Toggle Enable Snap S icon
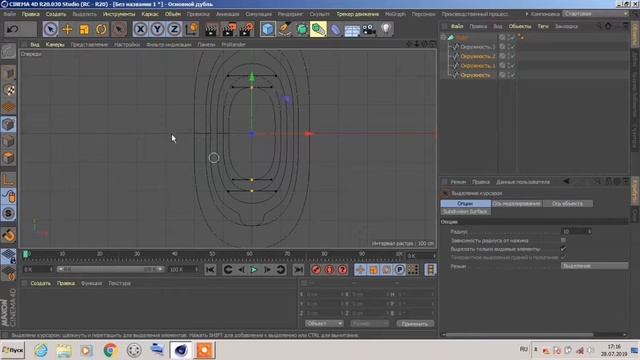Screen dimensions: 640x360 click(x=9, y=213)
